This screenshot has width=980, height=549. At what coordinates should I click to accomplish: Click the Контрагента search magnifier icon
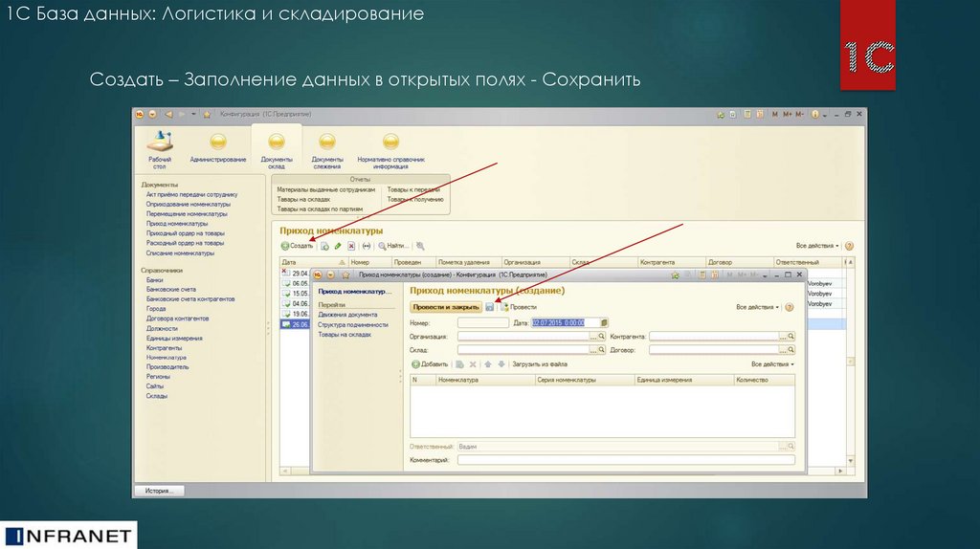(791, 337)
